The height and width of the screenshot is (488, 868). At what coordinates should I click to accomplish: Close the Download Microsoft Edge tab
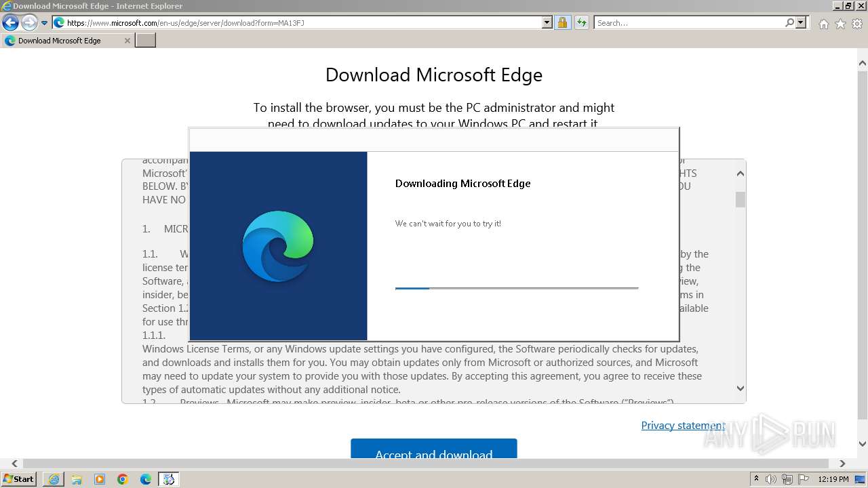127,41
